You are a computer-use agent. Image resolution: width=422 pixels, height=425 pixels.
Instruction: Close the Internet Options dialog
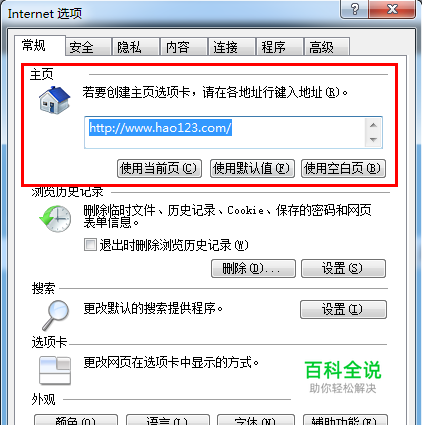[x=392, y=9]
